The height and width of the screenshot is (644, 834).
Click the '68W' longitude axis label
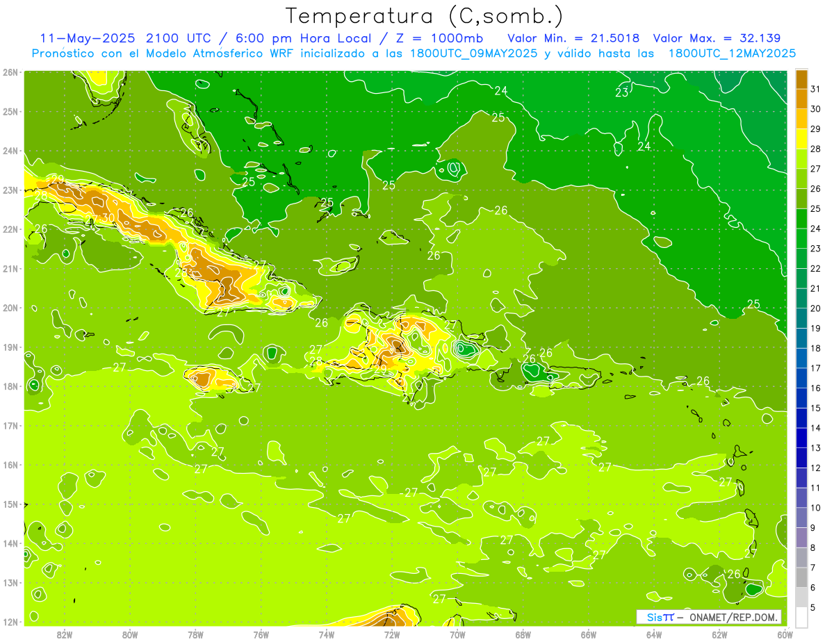(x=523, y=634)
